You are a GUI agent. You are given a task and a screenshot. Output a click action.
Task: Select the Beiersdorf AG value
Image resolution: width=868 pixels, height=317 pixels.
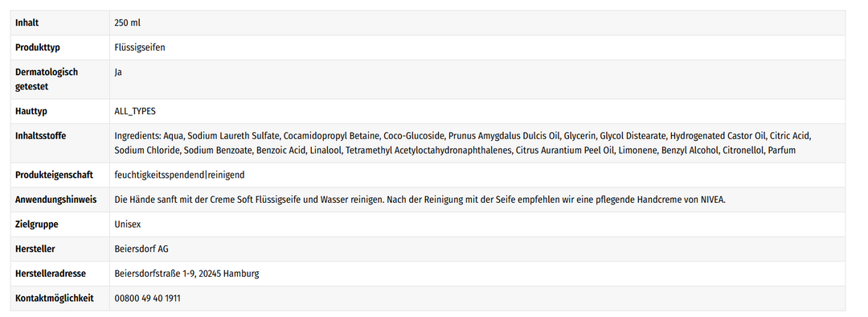click(x=141, y=249)
